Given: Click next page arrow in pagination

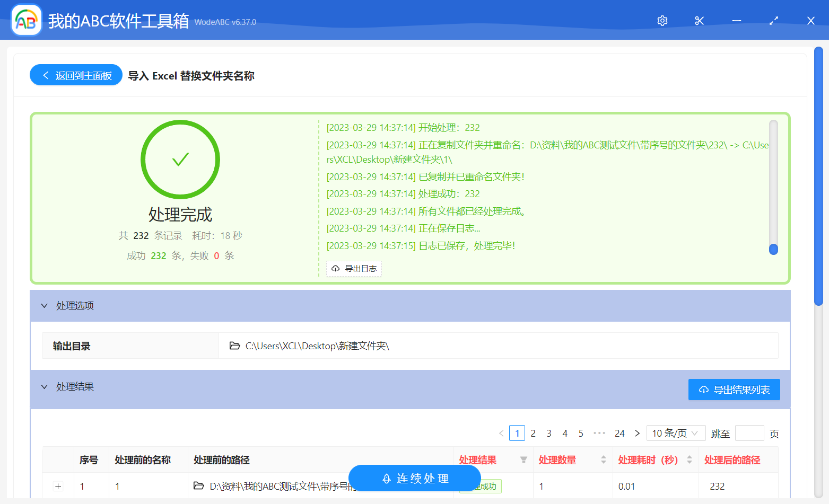Looking at the screenshot, I should coord(637,434).
